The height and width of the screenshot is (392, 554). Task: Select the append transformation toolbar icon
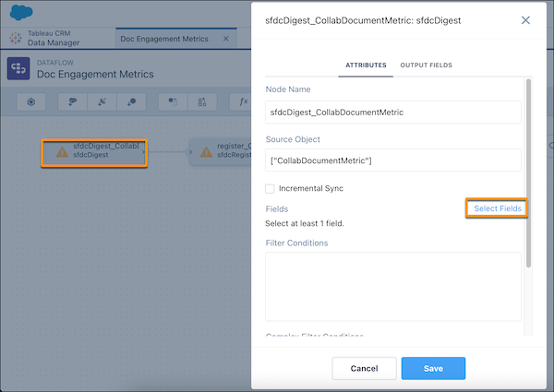(x=173, y=102)
